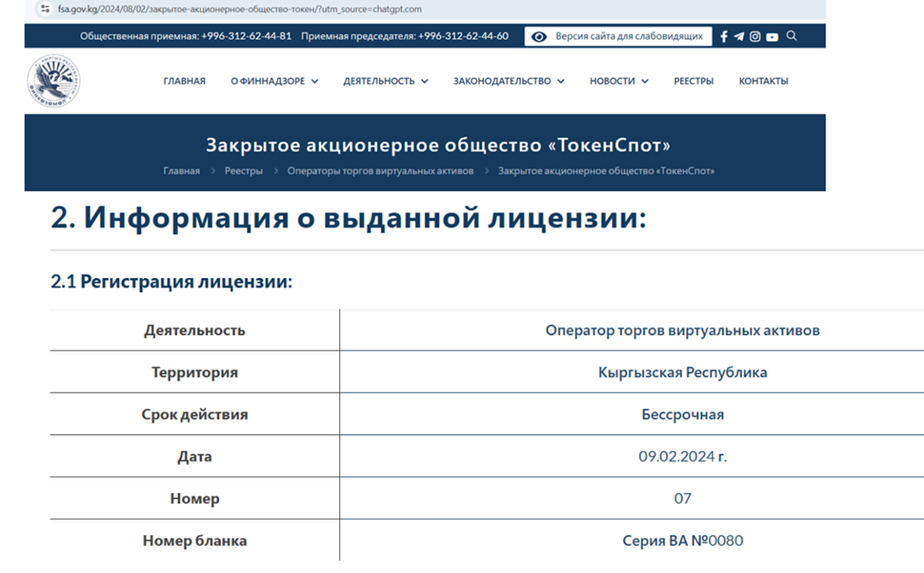Screen dimensions: 924x573
Task: Open the YouTube social icon
Action: 772,37
